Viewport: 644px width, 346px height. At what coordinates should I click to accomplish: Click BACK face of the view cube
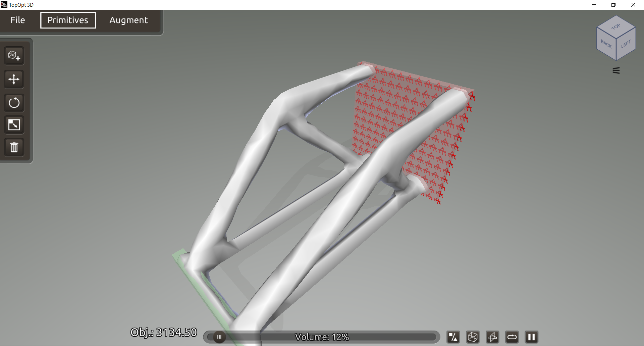pyautogui.click(x=607, y=44)
